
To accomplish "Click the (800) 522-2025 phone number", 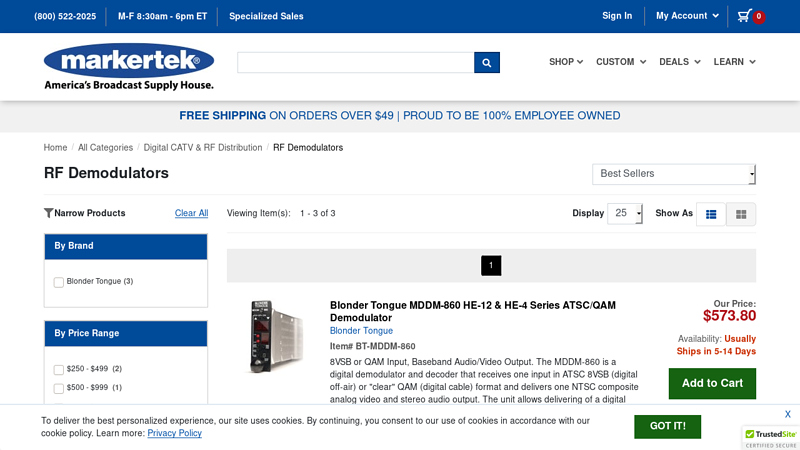I will (x=65, y=16).
